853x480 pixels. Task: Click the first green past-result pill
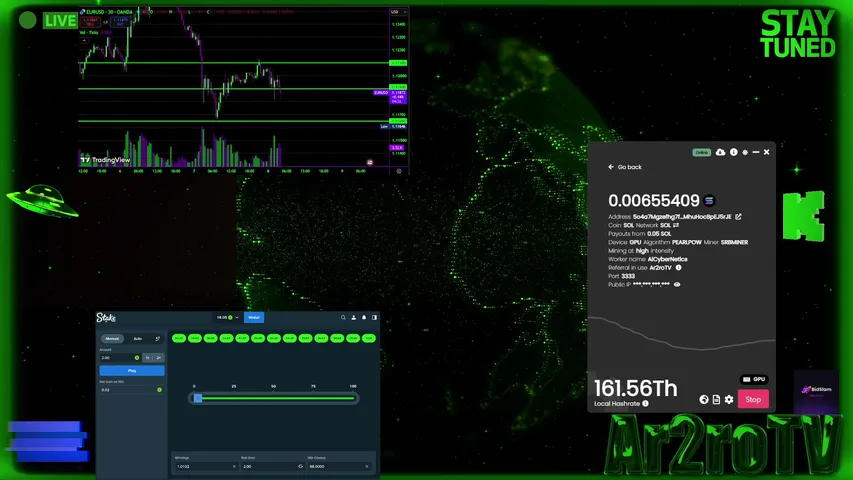(179, 339)
